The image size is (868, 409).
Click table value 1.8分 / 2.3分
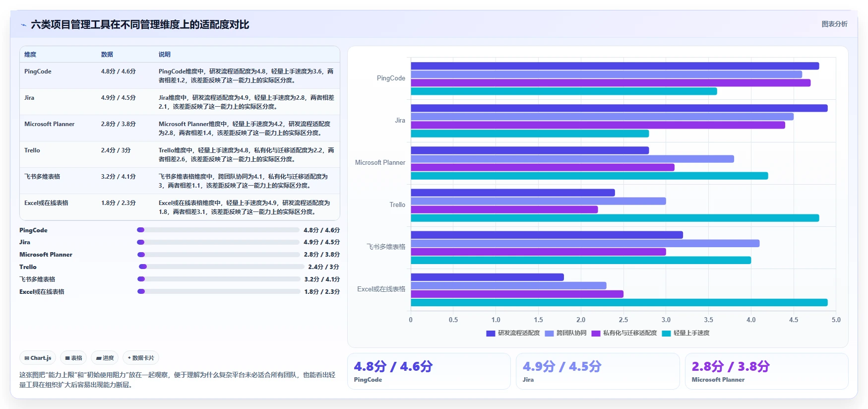click(x=119, y=203)
